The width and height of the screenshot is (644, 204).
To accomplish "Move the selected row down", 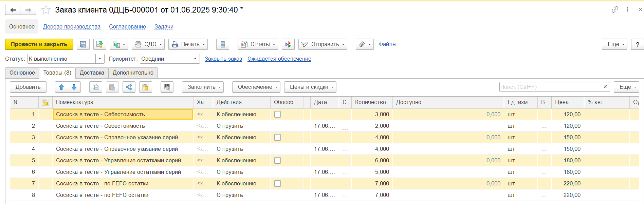I will (74, 87).
